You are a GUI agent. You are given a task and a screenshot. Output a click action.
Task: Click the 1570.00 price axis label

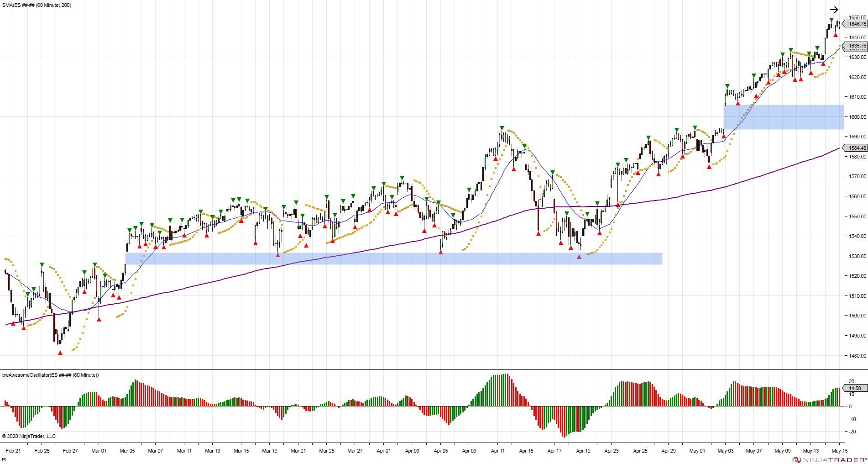(x=858, y=176)
